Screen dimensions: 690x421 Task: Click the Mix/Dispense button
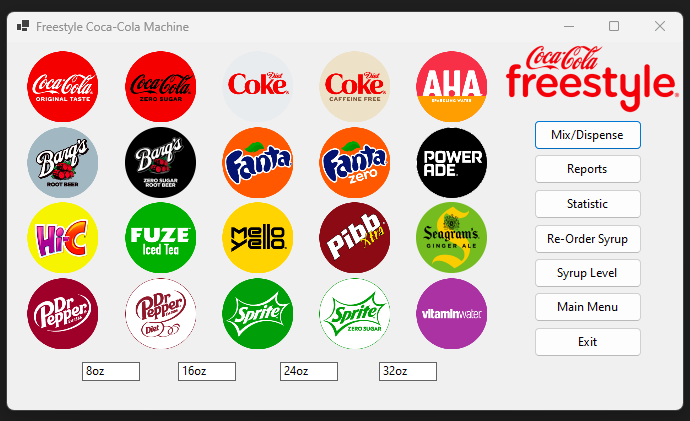tap(587, 135)
